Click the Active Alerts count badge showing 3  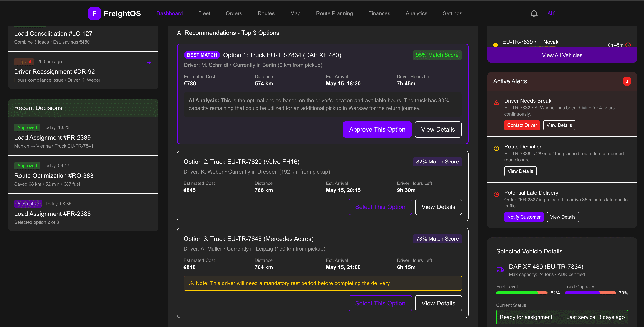tap(626, 81)
